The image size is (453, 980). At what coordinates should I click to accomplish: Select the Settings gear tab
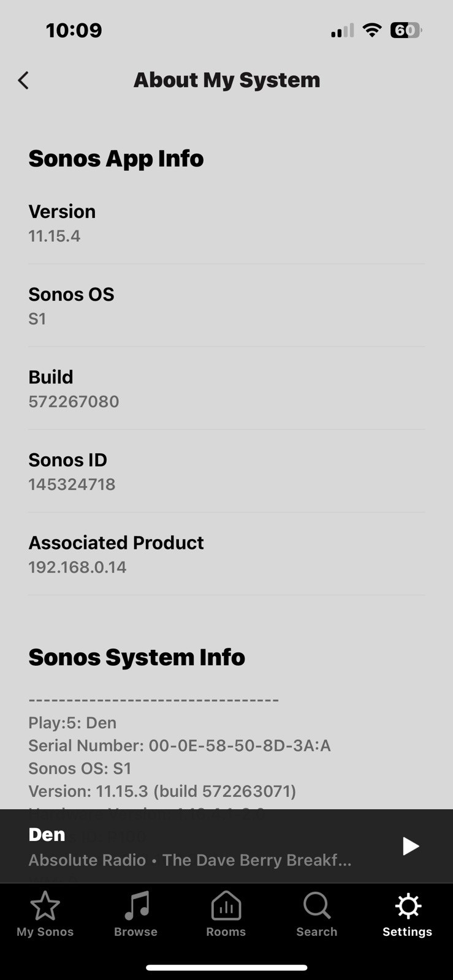[407, 914]
